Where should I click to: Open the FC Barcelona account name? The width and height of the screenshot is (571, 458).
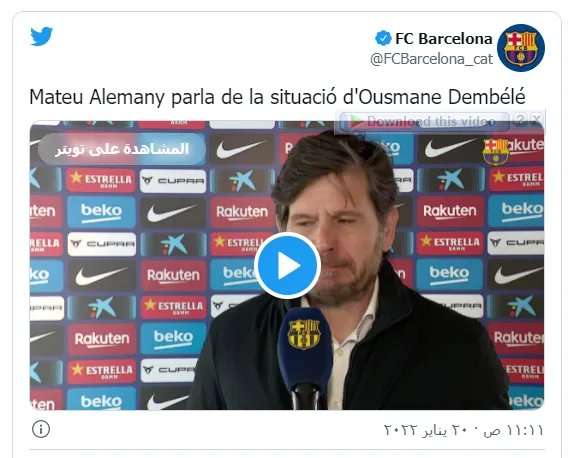pos(444,39)
